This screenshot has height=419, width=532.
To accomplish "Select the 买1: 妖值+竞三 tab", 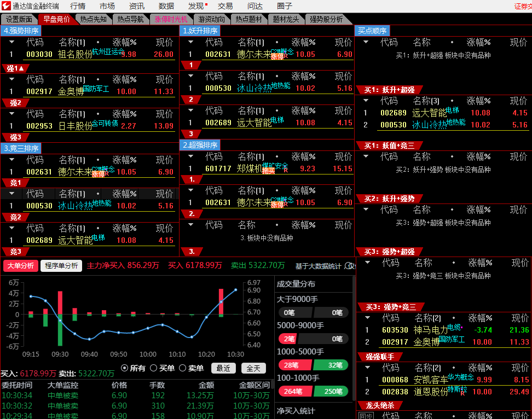I will 389,146.
